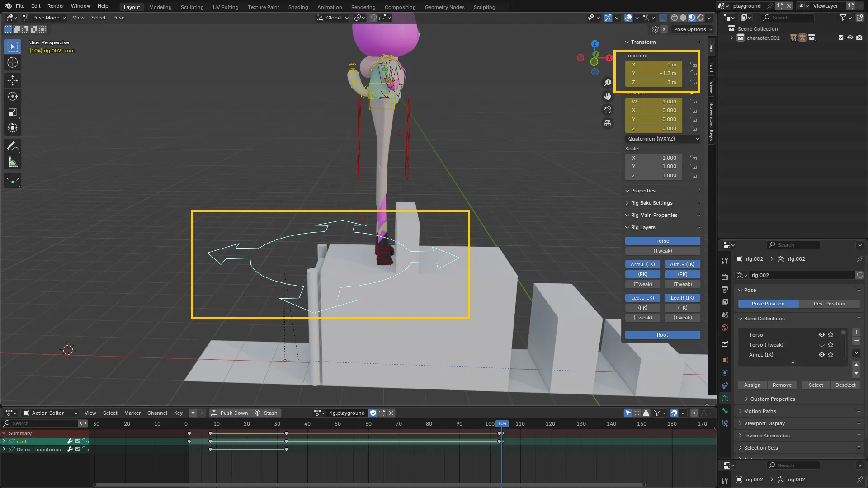Select rendered viewport shading mode

point(700,18)
